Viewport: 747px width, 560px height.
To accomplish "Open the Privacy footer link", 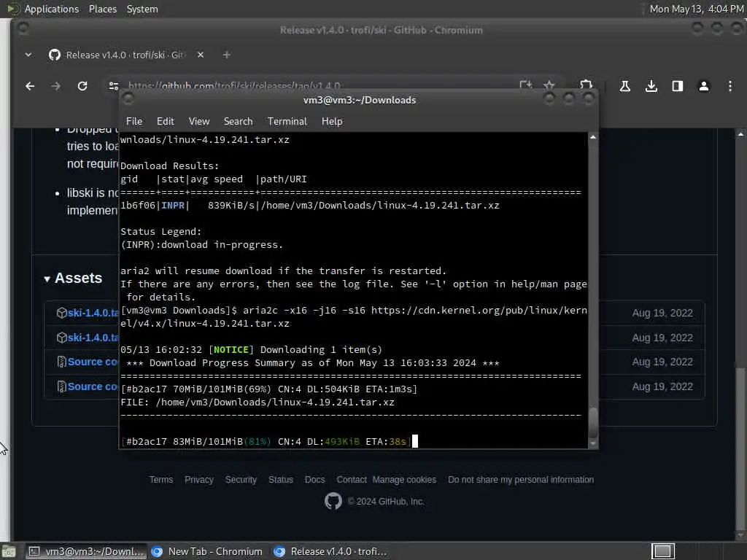I will pyautogui.click(x=198, y=480).
